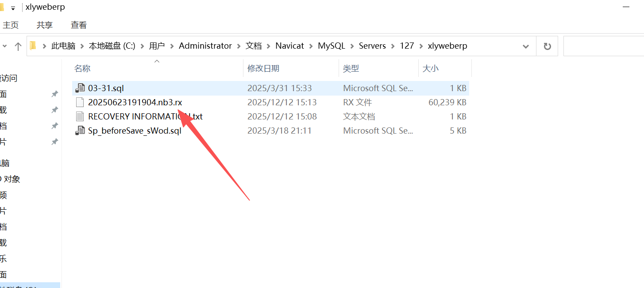Viewport: 644px width, 288px height.
Task: Open the address bar history dropdown
Action: [x=525, y=46]
